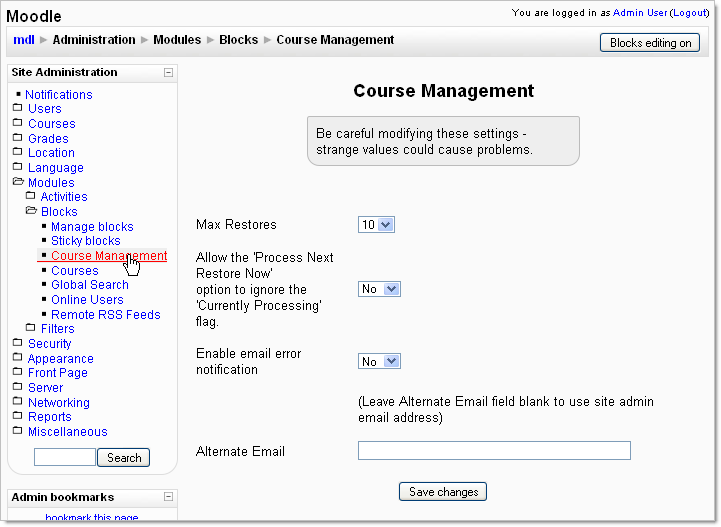
Task: Expand the Networking tree item
Action: point(59,403)
